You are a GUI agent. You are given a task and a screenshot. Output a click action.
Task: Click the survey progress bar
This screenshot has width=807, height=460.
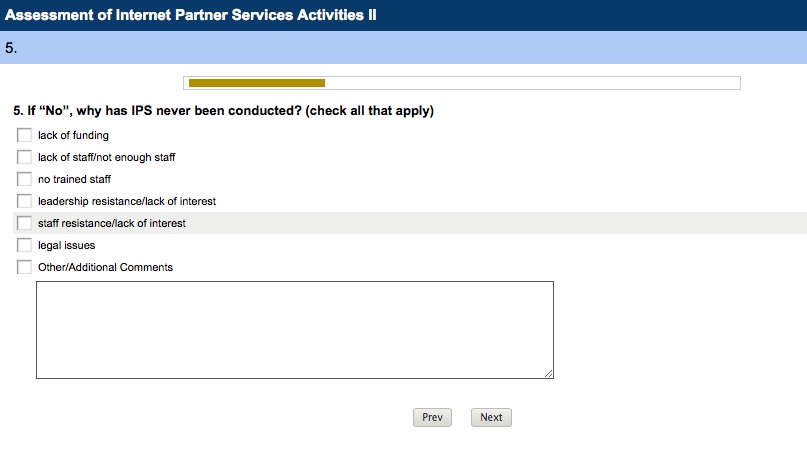click(x=461, y=83)
